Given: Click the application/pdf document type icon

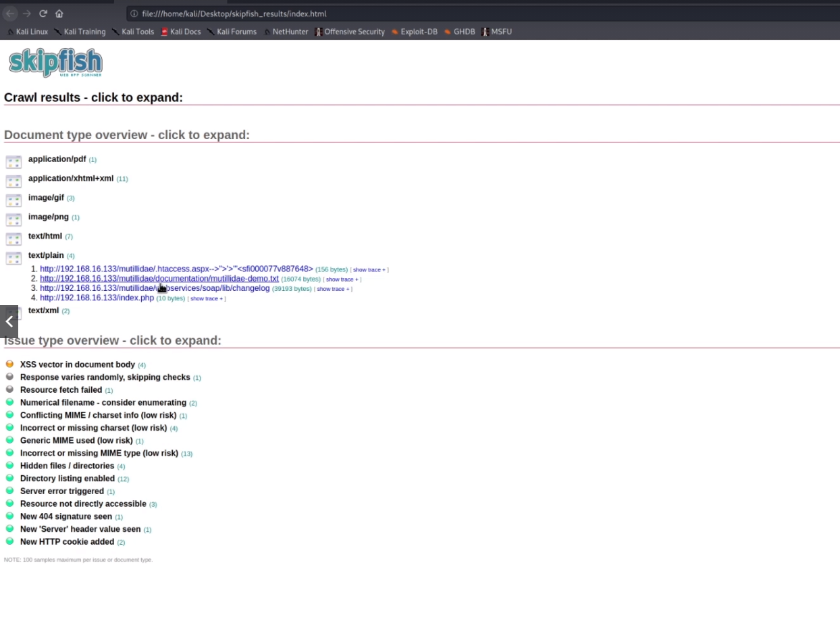Looking at the screenshot, I should (x=14, y=162).
